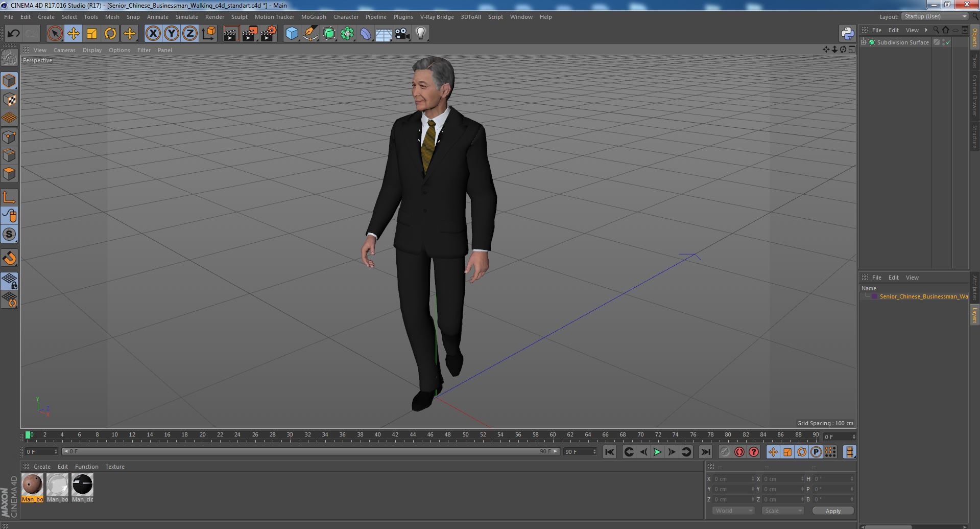
Task: Open the viewport Display menu
Action: [x=92, y=50]
